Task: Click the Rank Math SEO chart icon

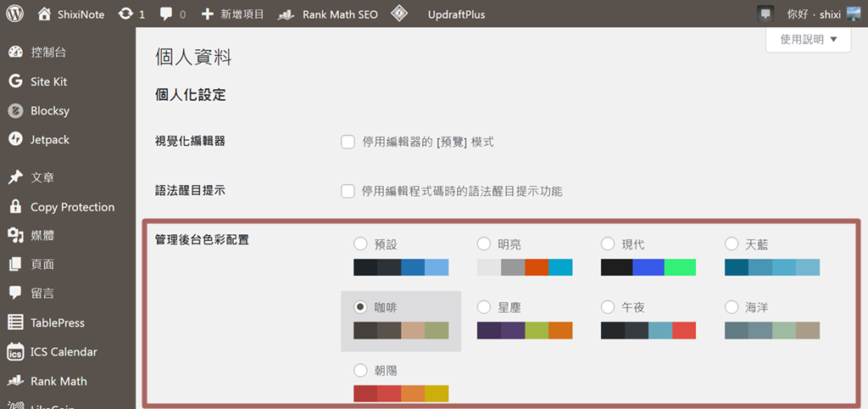Action: (x=286, y=14)
